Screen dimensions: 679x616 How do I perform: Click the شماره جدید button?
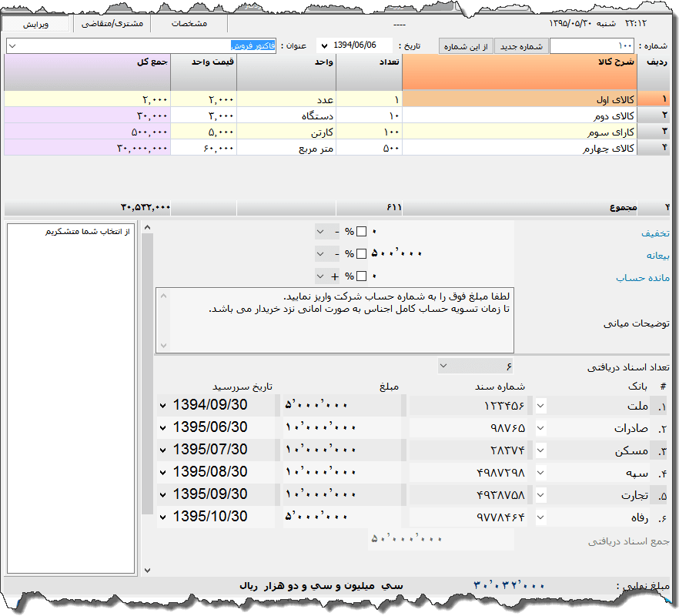[520, 46]
